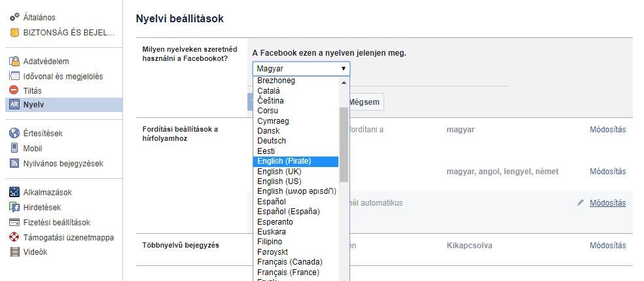Click Módosítás link next to Kikapcsolva
Screen dimensions: 644x281
[x=607, y=246]
